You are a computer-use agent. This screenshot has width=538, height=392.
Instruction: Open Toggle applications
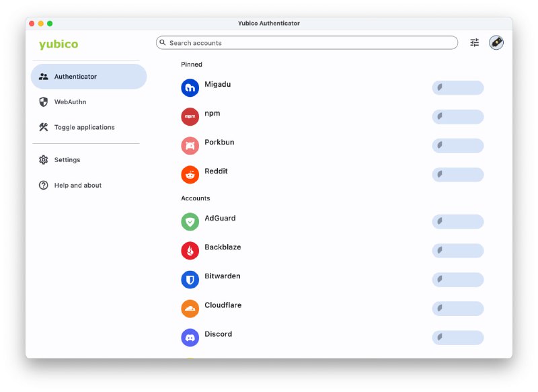point(89,127)
